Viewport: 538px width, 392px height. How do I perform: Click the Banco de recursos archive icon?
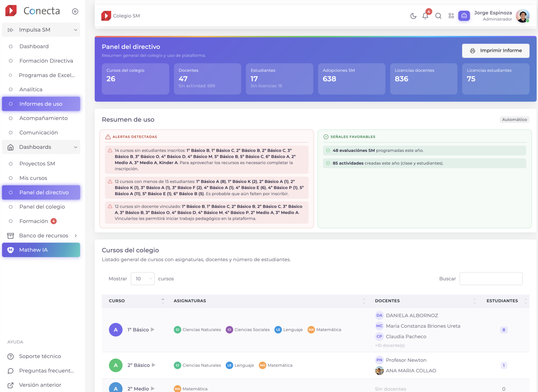coord(11,236)
